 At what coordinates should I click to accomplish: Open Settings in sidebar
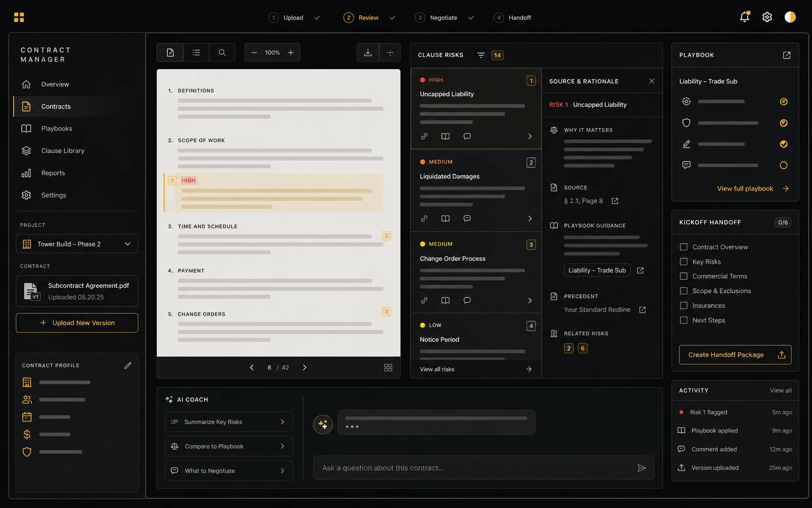[x=77, y=195]
